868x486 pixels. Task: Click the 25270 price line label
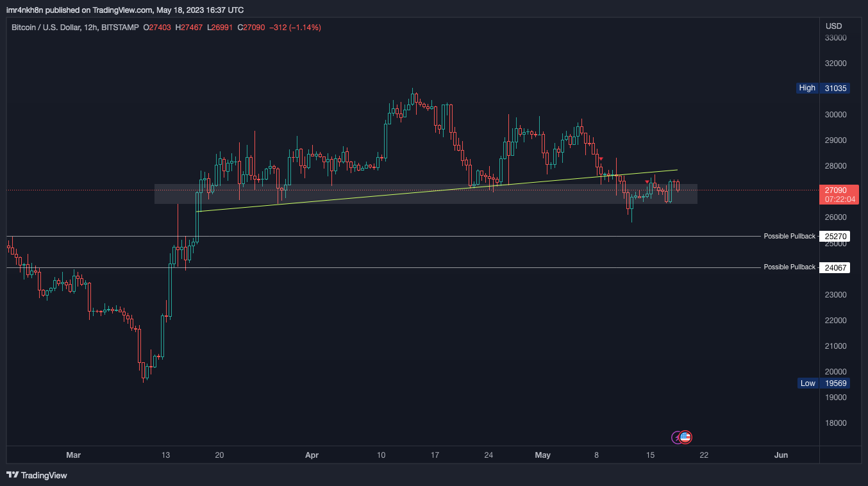pyautogui.click(x=835, y=237)
